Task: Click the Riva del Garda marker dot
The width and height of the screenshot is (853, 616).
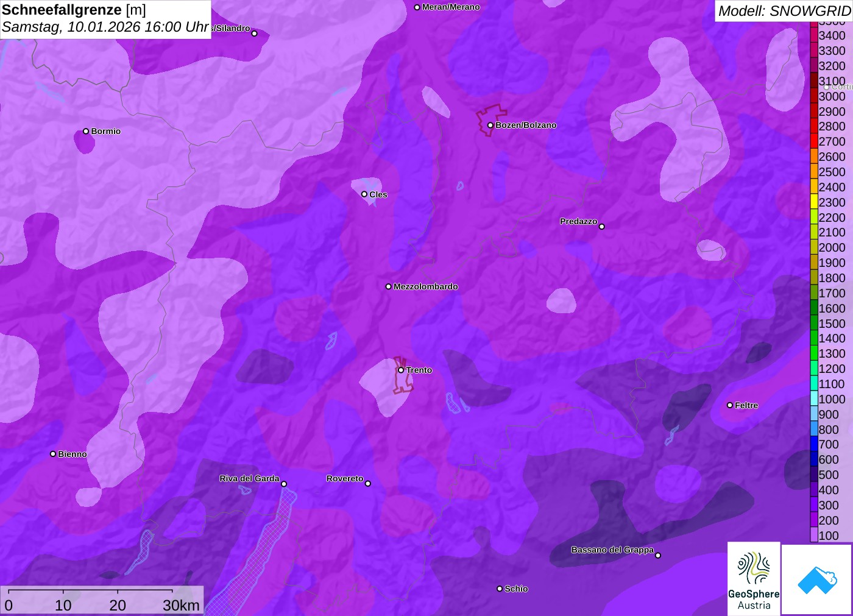Action: 284,484
